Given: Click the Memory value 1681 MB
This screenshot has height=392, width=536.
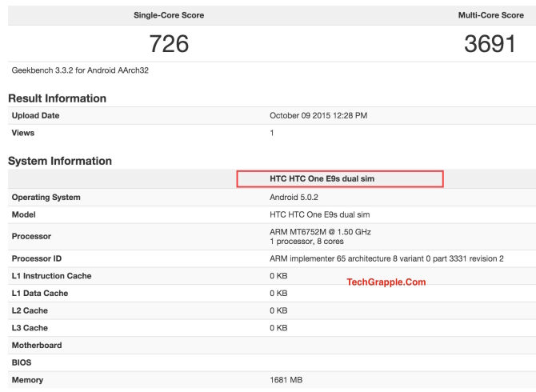Looking at the screenshot, I should 286,380.
